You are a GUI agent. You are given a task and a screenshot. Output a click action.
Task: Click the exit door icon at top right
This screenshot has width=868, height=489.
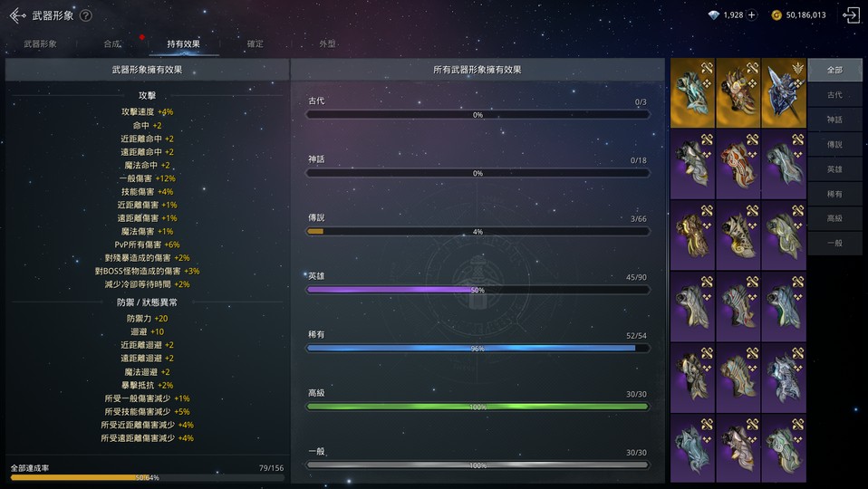click(850, 15)
